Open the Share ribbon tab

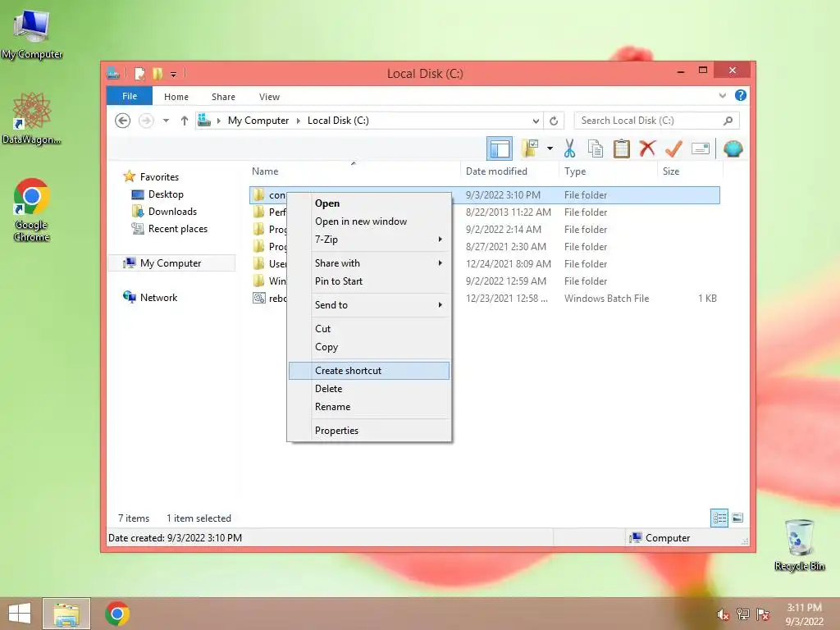click(x=223, y=97)
